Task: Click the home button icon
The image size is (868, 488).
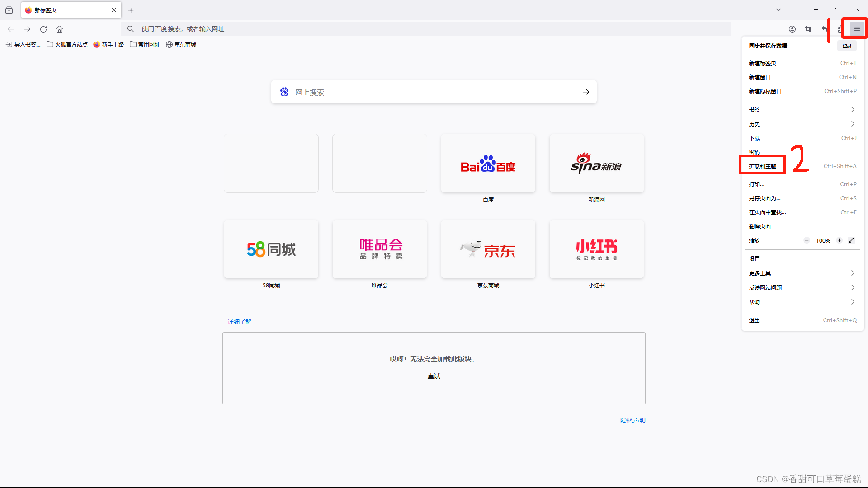Action: click(59, 29)
